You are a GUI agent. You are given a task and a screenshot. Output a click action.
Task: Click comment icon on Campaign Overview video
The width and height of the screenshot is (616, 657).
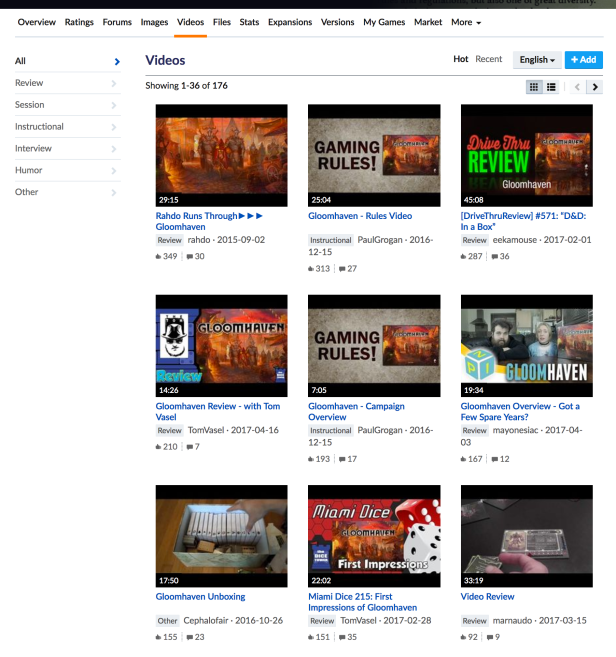[342, 459]
